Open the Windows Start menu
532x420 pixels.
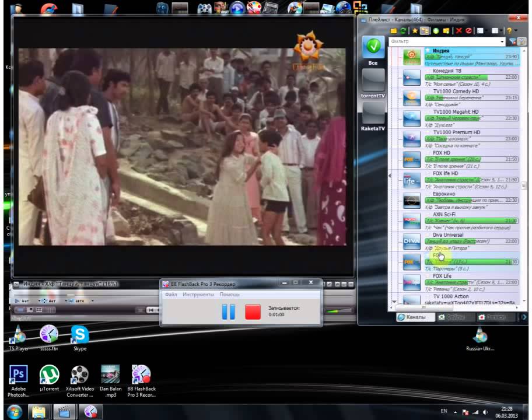pos(14,412)
